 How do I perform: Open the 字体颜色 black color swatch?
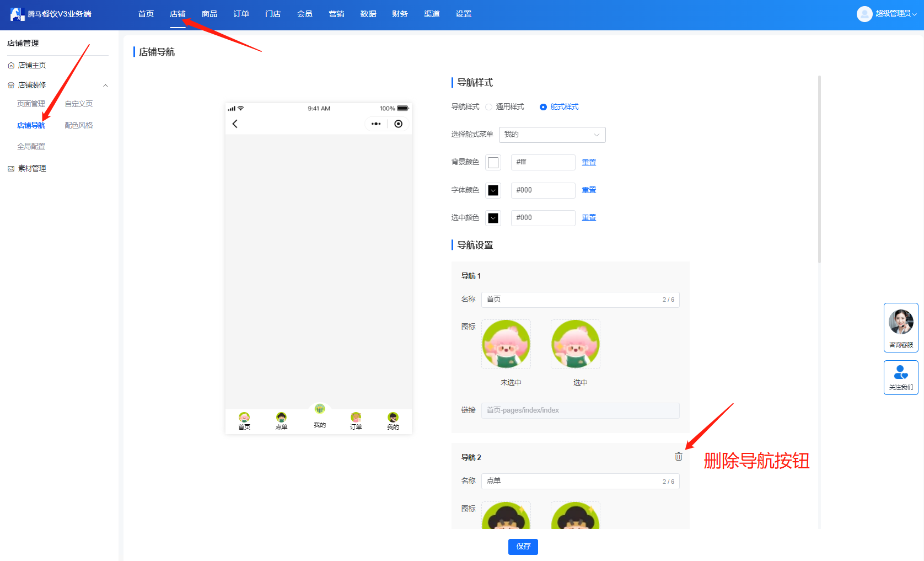click(493, 190)
